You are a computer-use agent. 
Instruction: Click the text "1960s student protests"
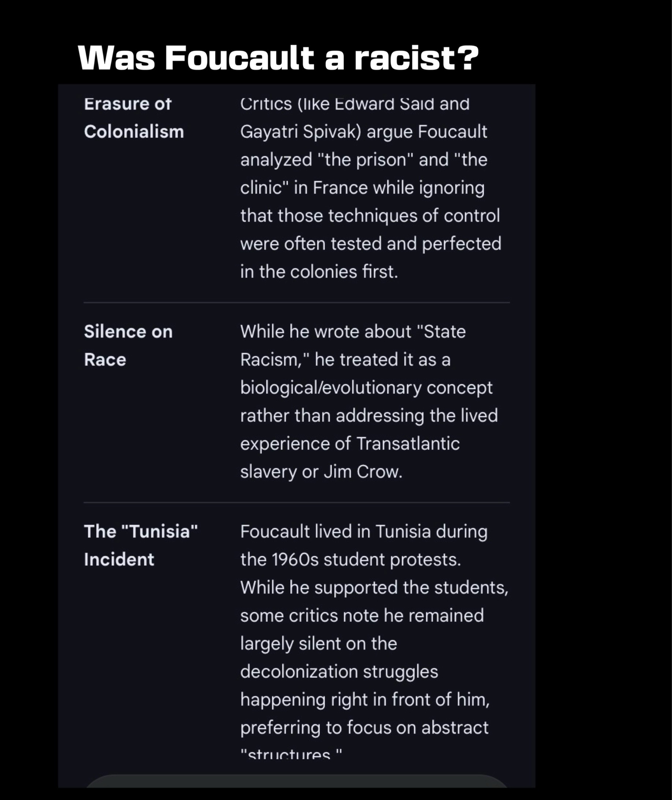(x=366, y=560)
